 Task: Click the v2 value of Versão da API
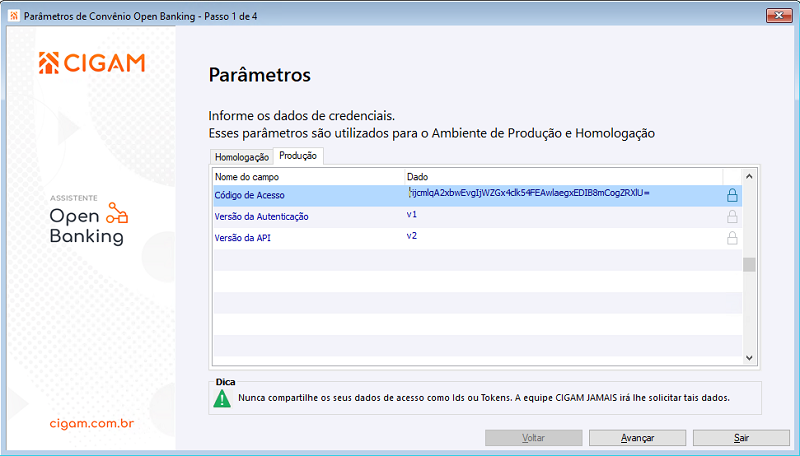click(412, 236)
